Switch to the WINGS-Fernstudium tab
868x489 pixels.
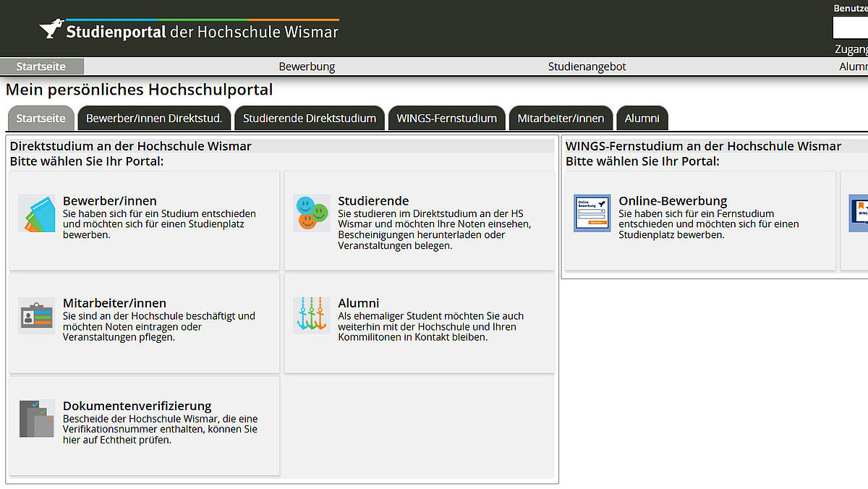(x=446, y=119)
